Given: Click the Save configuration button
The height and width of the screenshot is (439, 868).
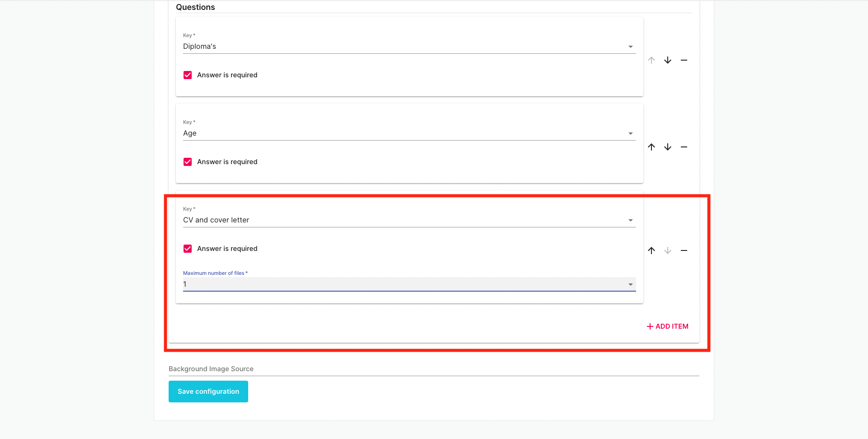Looking at the screenshot, I should [208, 392].
